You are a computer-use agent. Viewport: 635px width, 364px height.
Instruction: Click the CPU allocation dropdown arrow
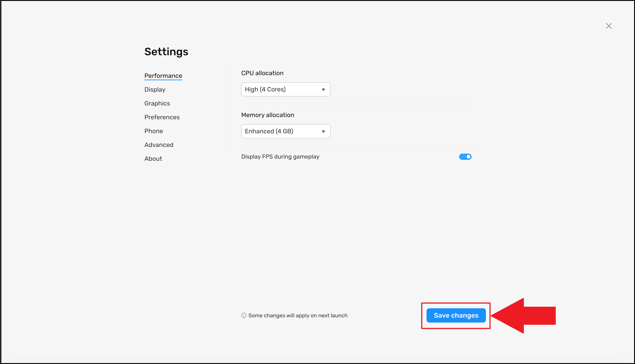(323, 90)
